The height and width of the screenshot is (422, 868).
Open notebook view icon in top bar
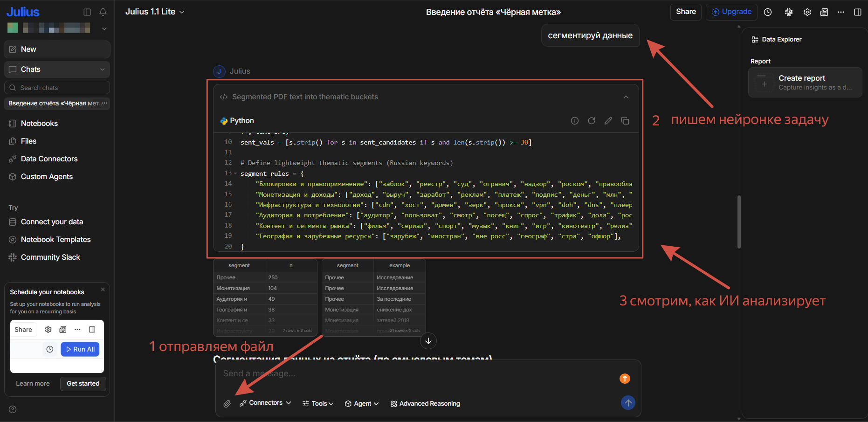[x=824, y=12]
